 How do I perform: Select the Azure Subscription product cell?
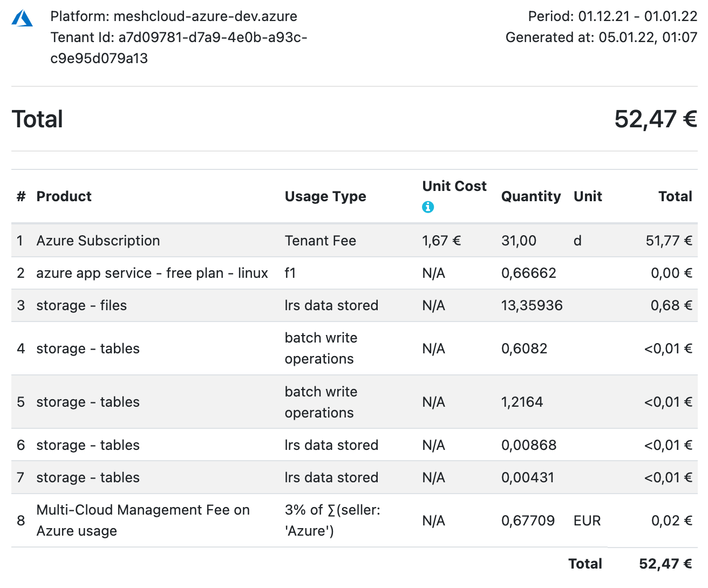(x=98, y=241)
